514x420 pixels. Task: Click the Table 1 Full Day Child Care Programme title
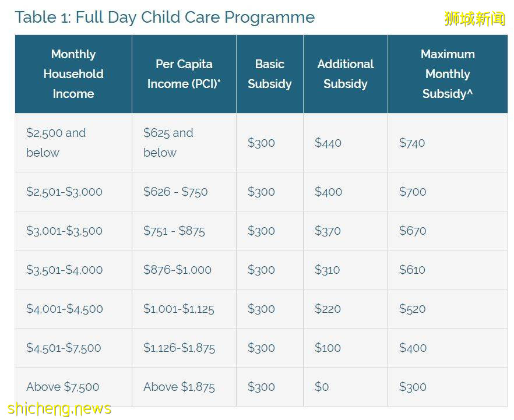165,17
